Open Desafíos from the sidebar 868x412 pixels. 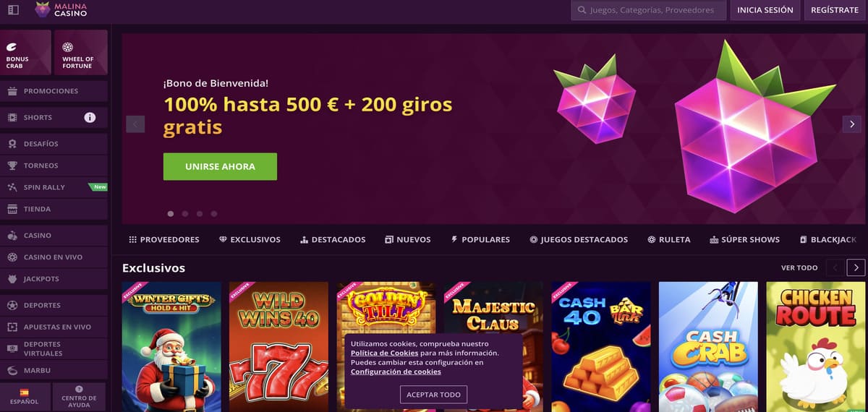coord(54,144)
